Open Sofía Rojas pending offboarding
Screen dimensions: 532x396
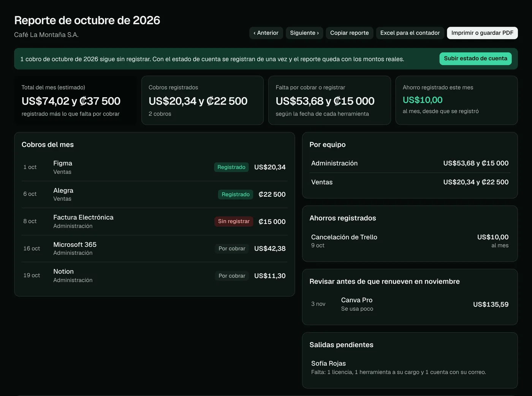coord(410,368)
